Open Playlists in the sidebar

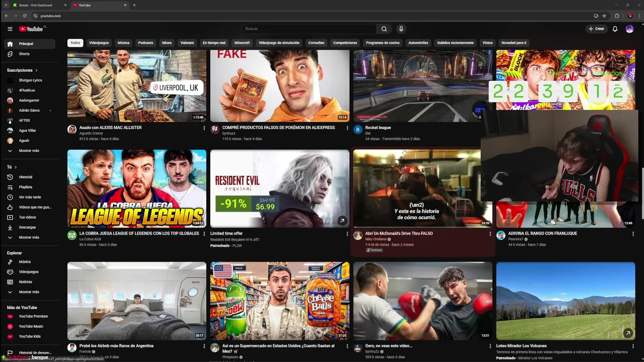(29, 187)
